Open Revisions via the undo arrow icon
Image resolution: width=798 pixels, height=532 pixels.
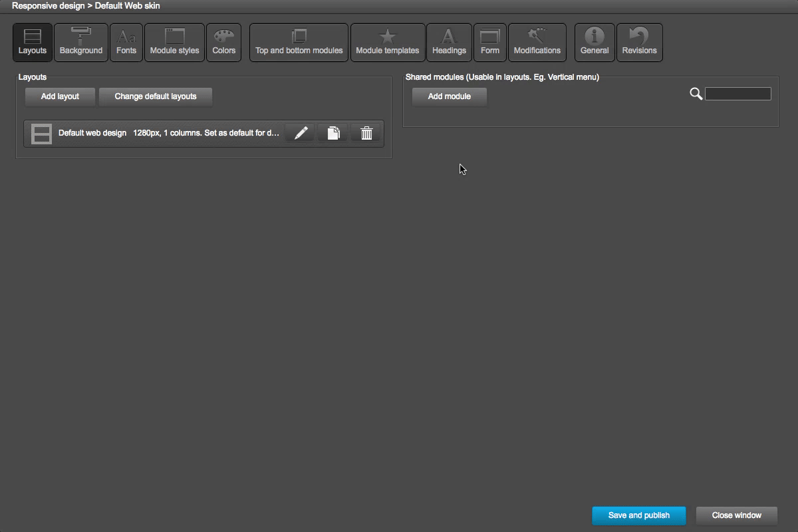639,42
